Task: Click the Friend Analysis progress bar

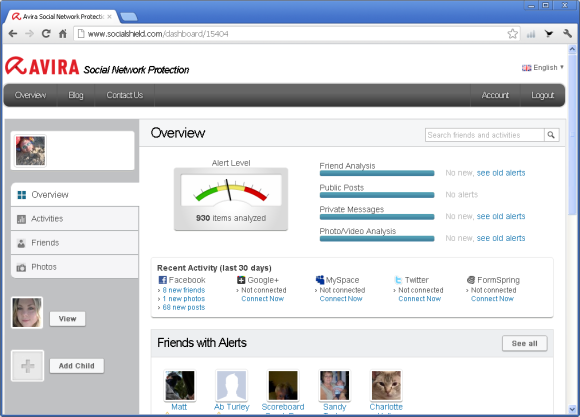Action: [x=377, y=173]
